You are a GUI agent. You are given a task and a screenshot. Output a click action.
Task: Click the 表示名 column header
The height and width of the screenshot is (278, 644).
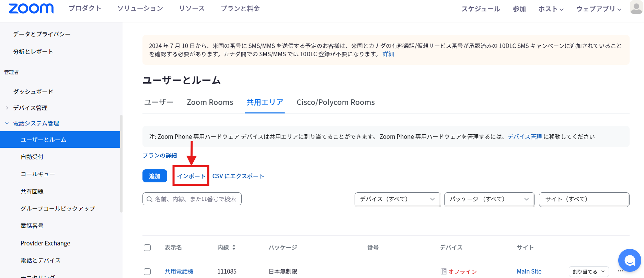click(x=173, y=247)
